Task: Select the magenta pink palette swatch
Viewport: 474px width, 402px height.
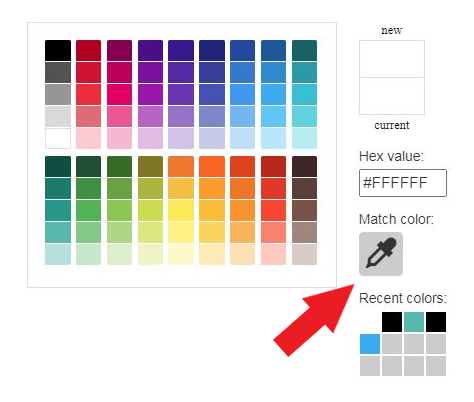Action: point(119,94)
